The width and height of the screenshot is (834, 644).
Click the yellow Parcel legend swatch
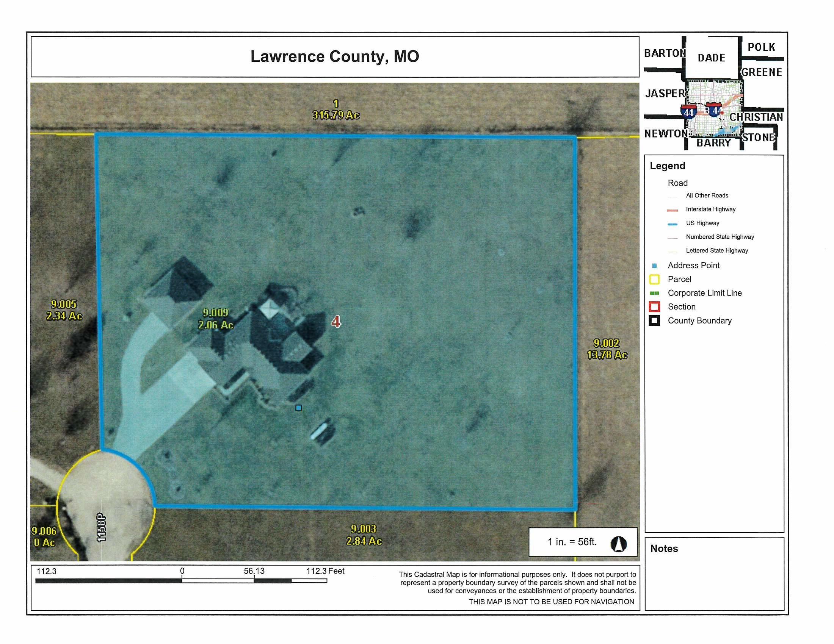(x=655, y=279)
